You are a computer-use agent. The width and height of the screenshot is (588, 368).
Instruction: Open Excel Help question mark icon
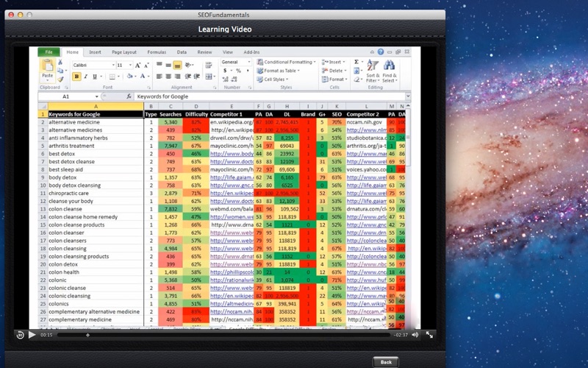pyautogui.click(x=381, y=52)
